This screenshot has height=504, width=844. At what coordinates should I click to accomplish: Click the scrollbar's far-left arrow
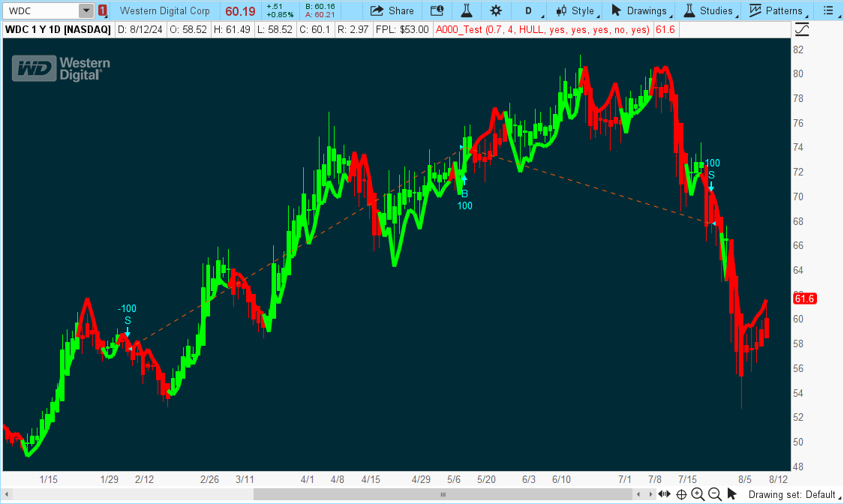click(7, 494)
